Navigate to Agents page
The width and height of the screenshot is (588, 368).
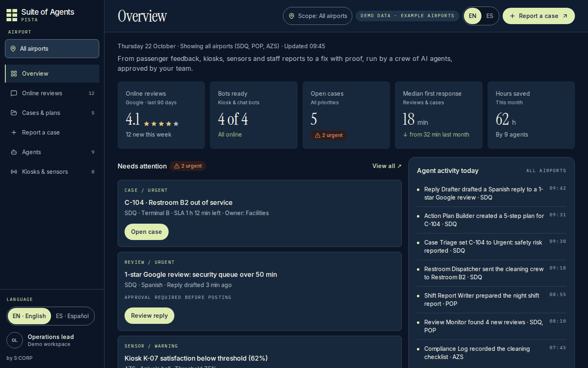[x=52, y=152]
